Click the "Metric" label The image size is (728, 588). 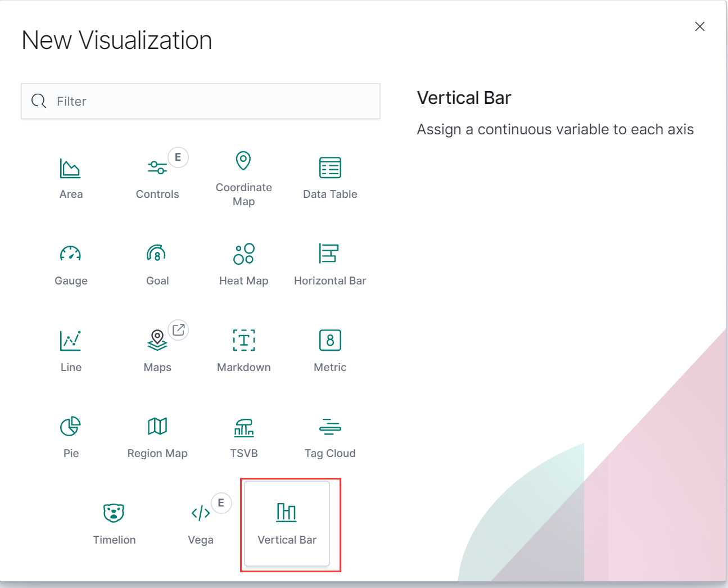(330, 367)
